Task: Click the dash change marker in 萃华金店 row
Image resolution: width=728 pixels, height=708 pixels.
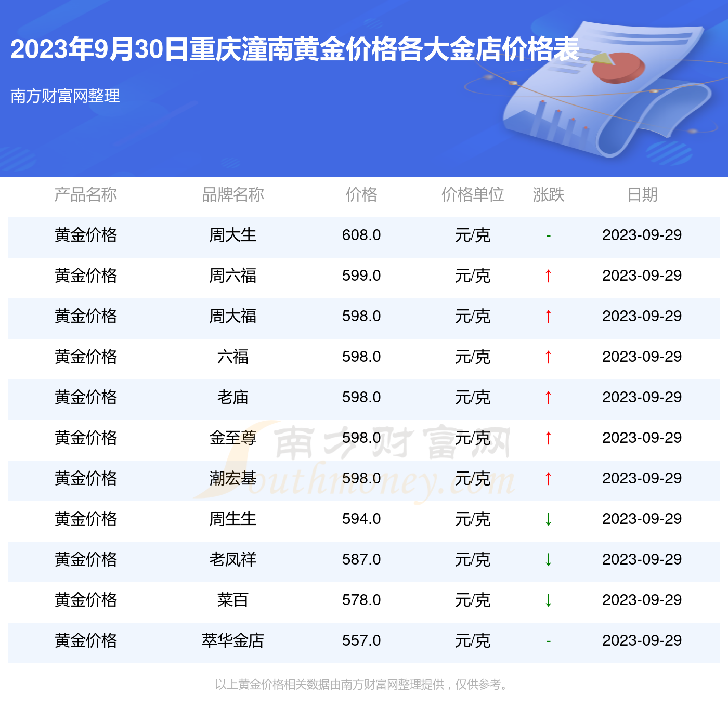Action: click(x=548, y=641)
